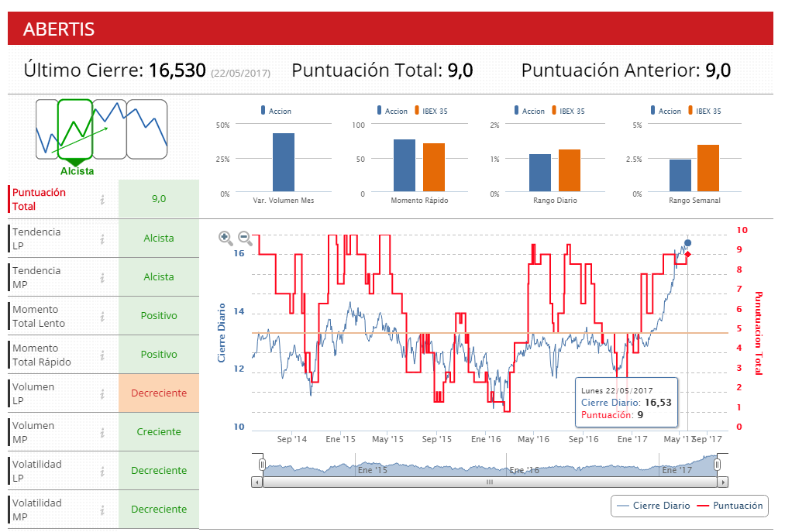785x532 pixels.
Task: Toggle Accion legend in Momento Rápido chart
Action: (x=392, y=111)
